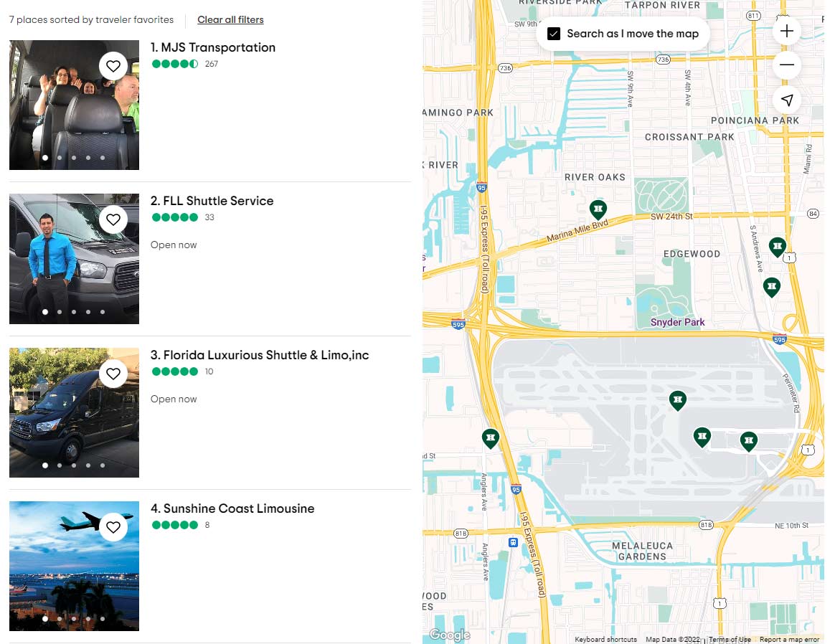Save Sunshine Coast Limousine heart icon
The height and width of the screenshot is (644, 835).
113,527
